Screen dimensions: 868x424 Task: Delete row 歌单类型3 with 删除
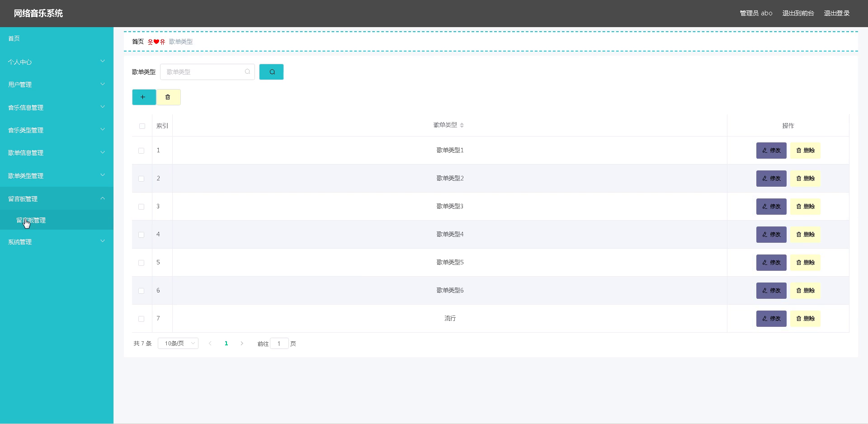click(805, 207)
